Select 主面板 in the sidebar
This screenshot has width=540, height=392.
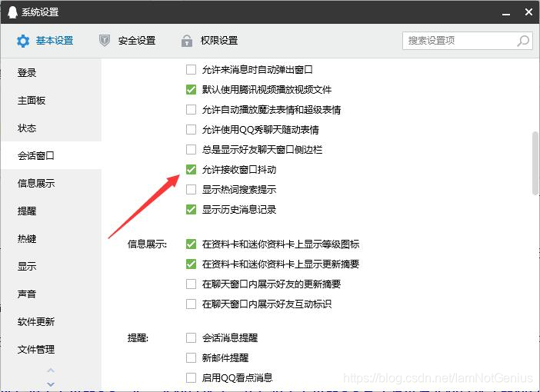(51, 101)
